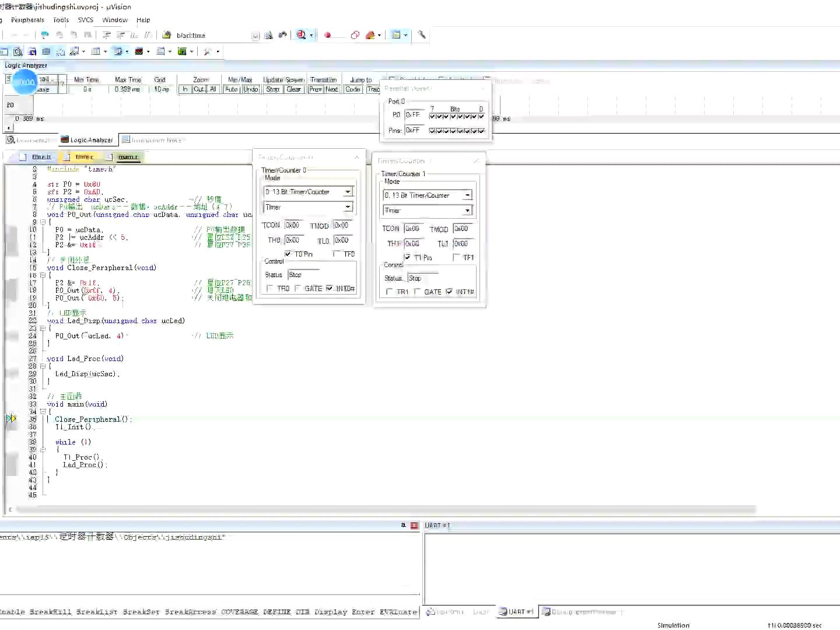Screen dimensions: 840x630
Task: Toggle INT1# checkbox in Timer/Counter 1
Action: [449, 292]
